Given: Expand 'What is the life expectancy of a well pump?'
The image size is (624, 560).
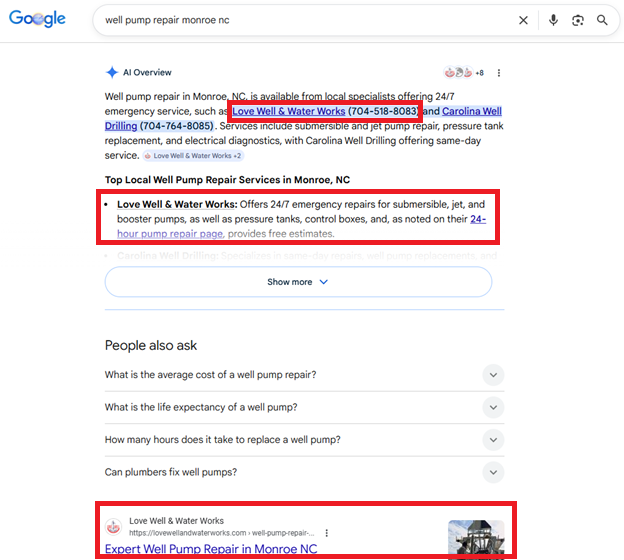Looking at the screenshot, I should click(x=304, y=407).
